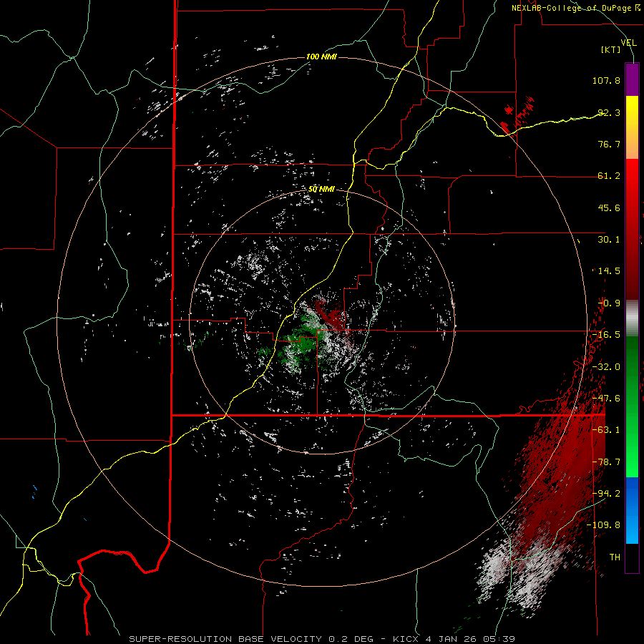The image size is (644, 644).
Task: Select the 61.2 legend value
Action: click(609, 176)
